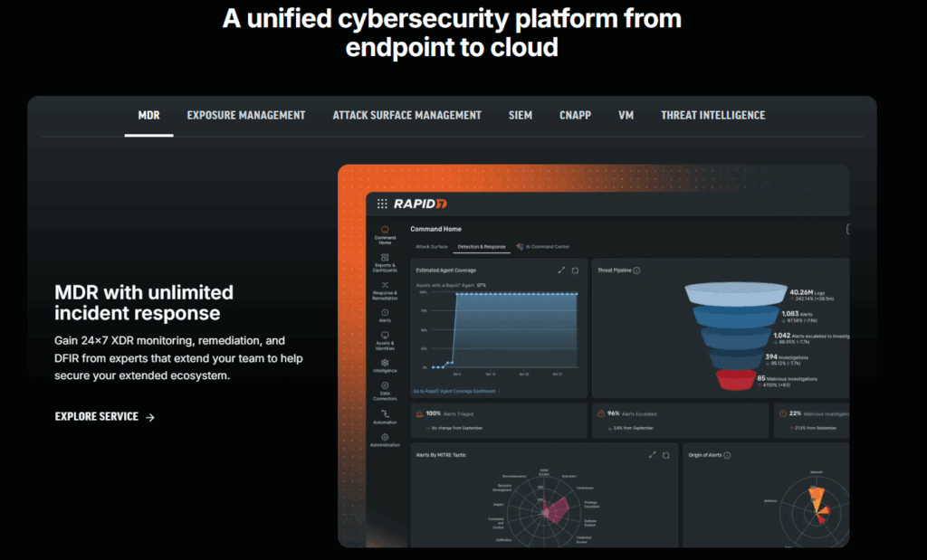Image resolution: width=927 pixels, height=560 pixels.
Task: Click the 'Alerts By MITRE Tactic' title
Action: pos(441,455)
